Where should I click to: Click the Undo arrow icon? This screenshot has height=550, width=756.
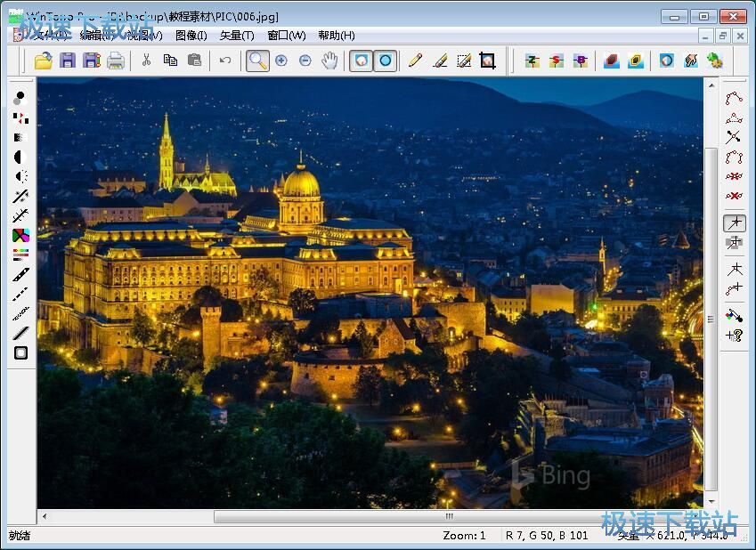coord(225,61)
